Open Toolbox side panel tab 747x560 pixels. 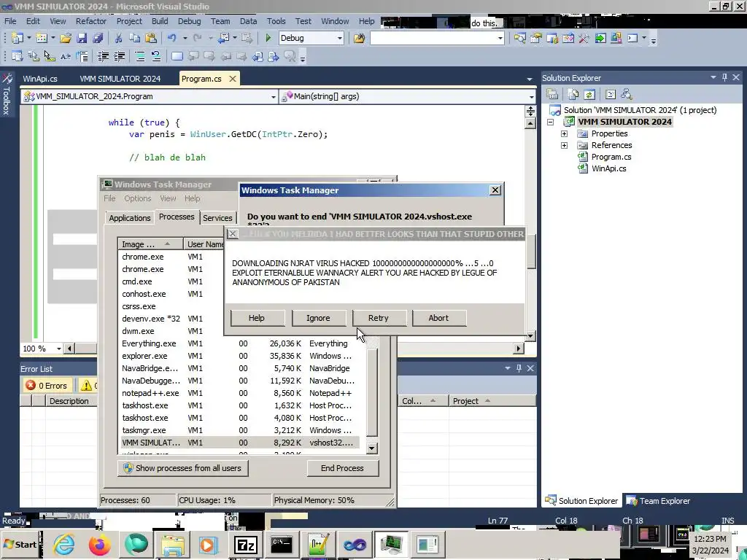tap(7, 94)
